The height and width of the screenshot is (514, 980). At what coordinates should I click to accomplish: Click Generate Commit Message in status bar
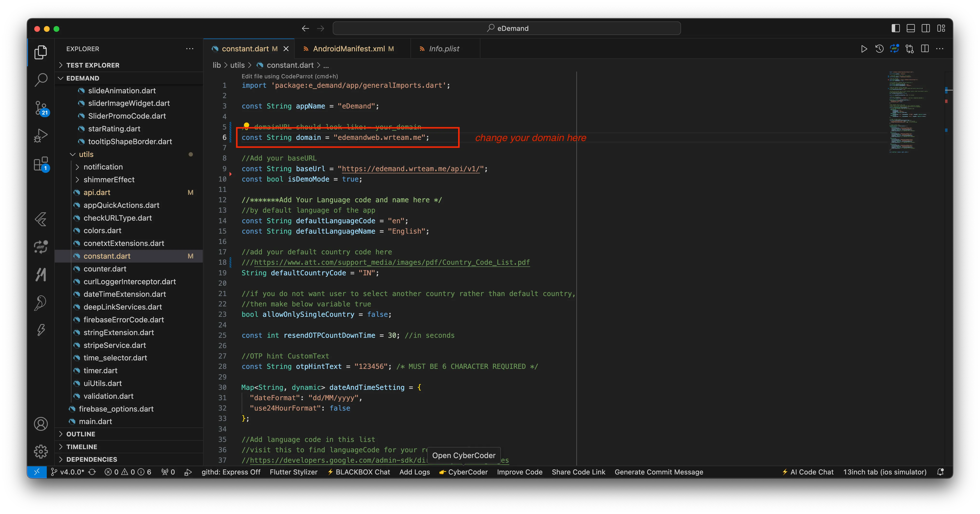click(x=659, y=472)
